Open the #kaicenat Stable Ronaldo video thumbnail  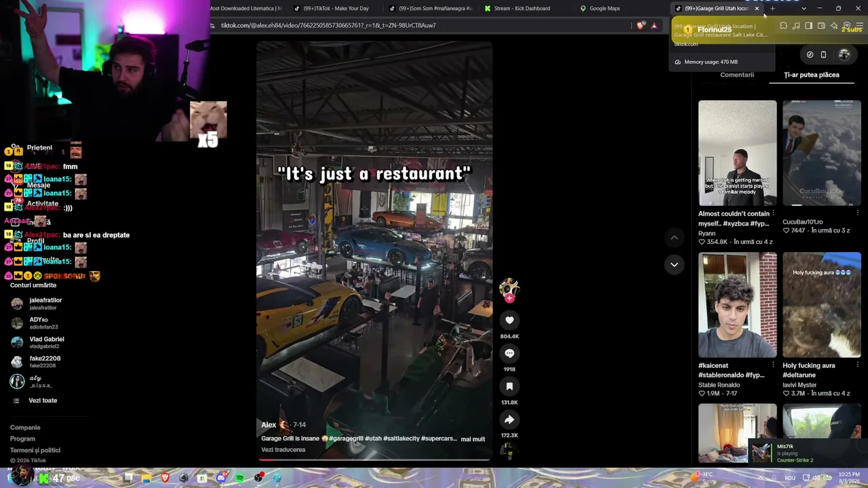[x=738, y=305]
